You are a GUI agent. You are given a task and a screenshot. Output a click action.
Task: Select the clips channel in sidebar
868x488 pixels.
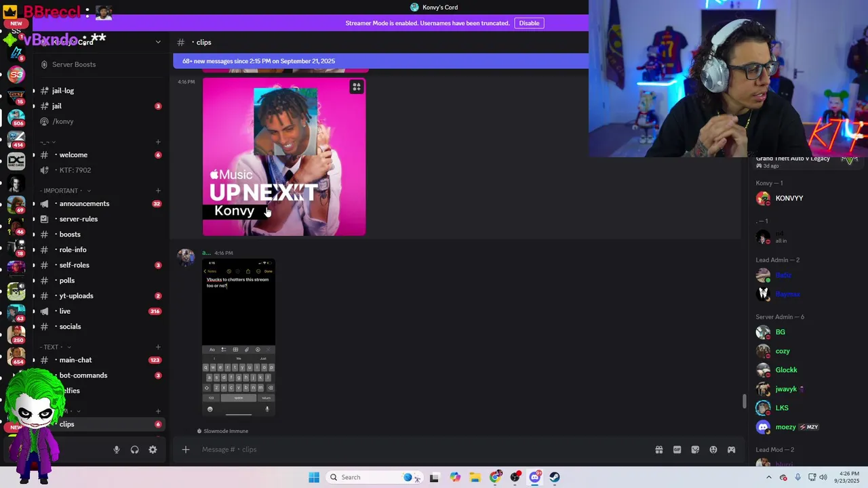[x=101, y=424]
